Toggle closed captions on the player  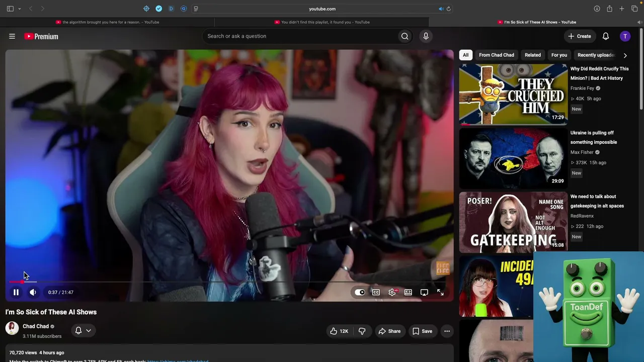376,292
